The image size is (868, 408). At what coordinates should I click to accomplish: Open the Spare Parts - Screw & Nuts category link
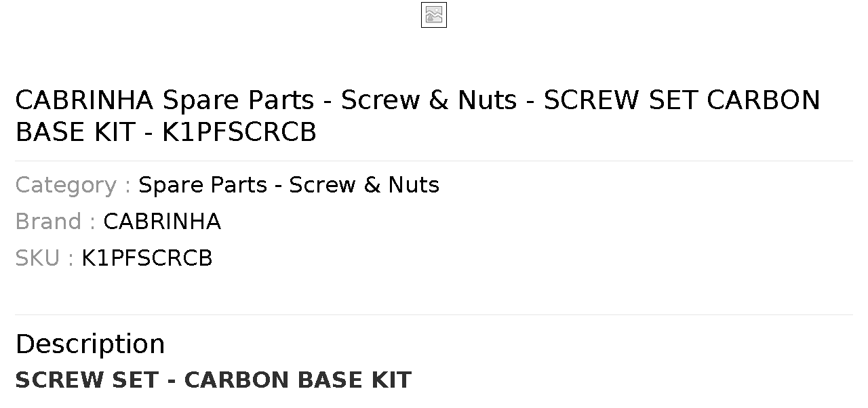[289, 185]
